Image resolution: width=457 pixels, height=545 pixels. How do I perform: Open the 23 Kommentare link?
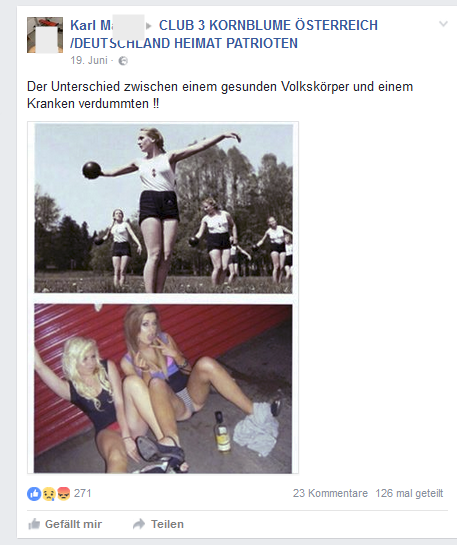click(x=330, y=493)
